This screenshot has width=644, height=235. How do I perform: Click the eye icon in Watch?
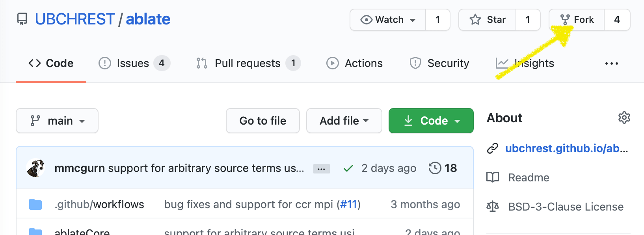click(367, 20)
